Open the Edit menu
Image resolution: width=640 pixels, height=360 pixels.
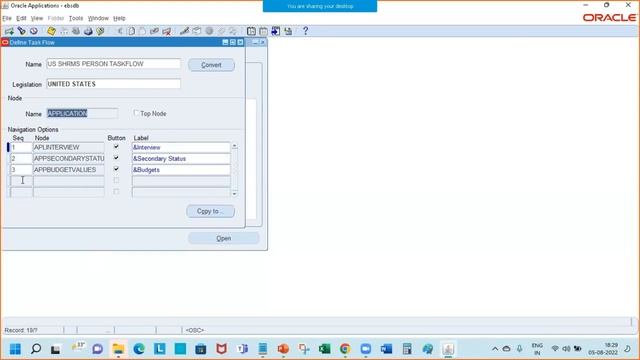(21, 18)
